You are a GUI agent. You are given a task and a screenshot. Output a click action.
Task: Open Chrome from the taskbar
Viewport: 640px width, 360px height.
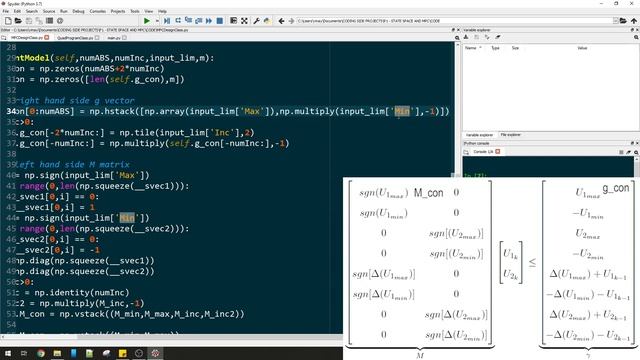(41, 353)
